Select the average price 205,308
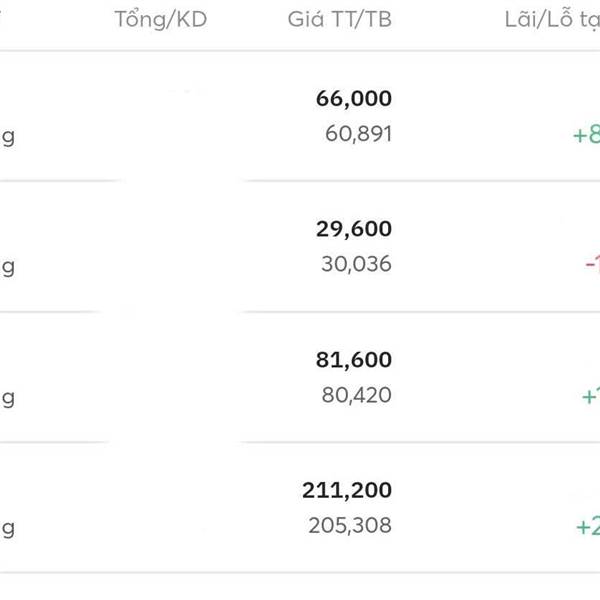 351,525
